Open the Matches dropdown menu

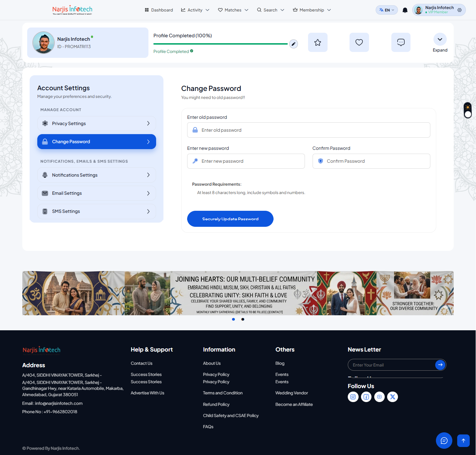(233, 10)
